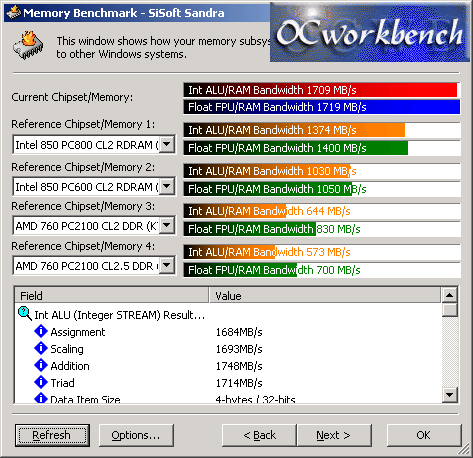Click the results list scroll down arrow
473x458 pixels.
450,395
